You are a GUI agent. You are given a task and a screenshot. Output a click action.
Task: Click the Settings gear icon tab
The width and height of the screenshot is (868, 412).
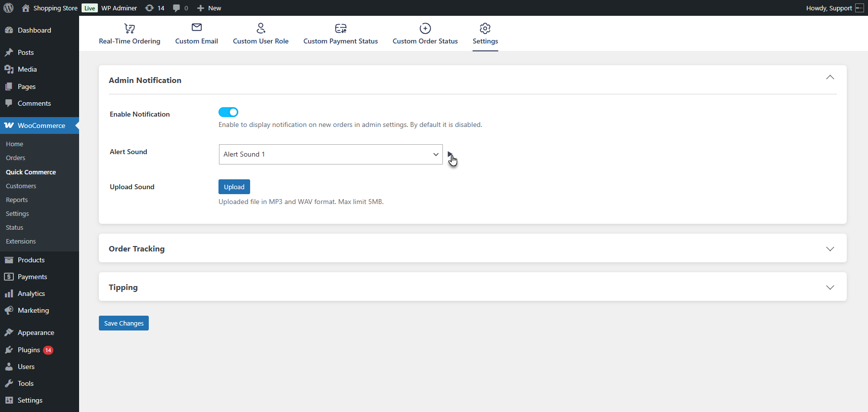(x=485, y=28)
